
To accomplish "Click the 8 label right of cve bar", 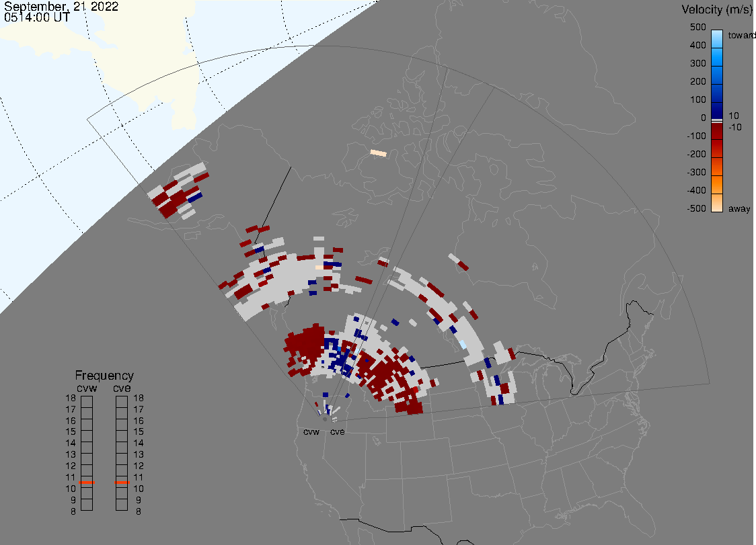I will pyautogui.click(x=139, y=512).
